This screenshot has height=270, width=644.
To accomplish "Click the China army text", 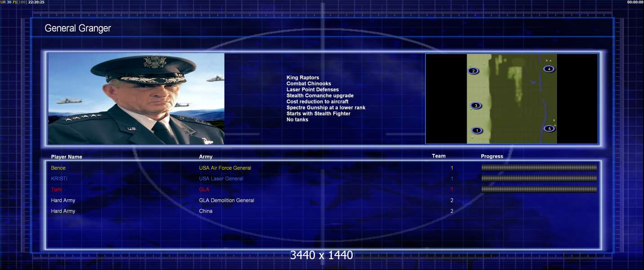I will [x=206, y=211].
